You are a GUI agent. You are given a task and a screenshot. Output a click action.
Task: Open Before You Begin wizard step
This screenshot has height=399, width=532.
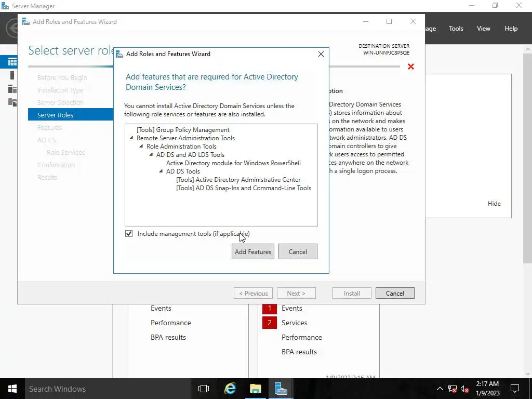(62, 78)
